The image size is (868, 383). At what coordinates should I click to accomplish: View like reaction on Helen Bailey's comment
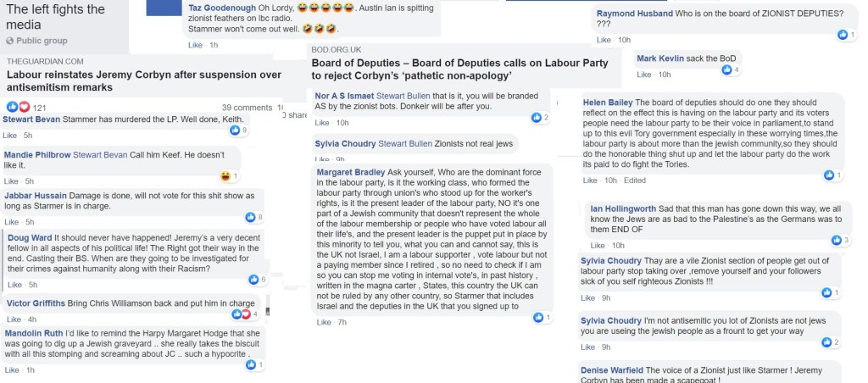click(x=829, y=175)
